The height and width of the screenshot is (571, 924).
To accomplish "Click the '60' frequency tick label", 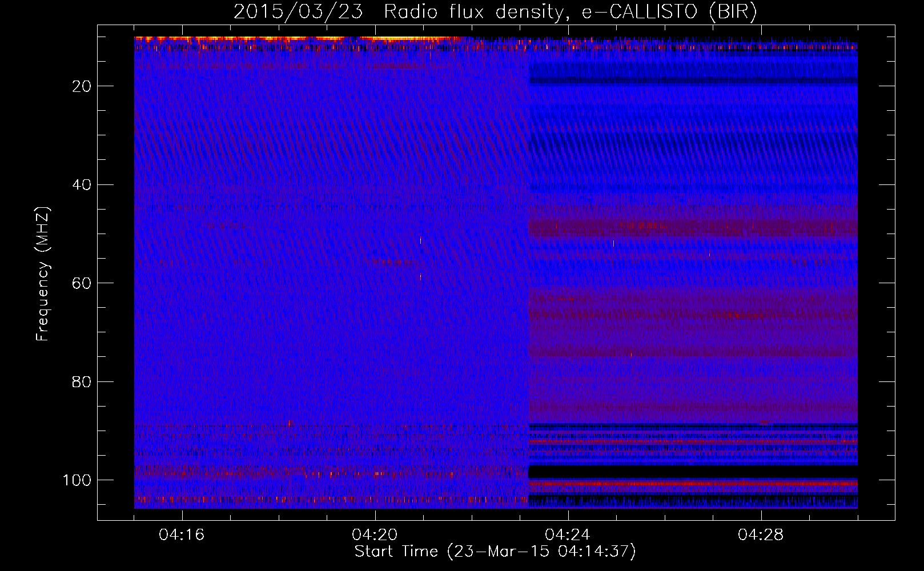I will 82,283.
